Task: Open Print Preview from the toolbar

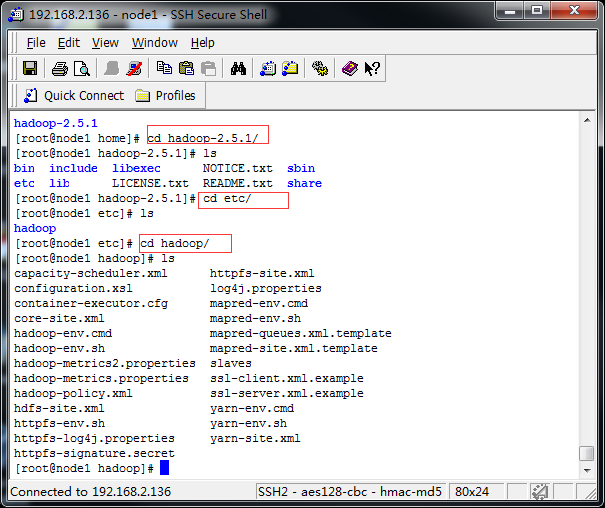Action: [x=82, y=69]
